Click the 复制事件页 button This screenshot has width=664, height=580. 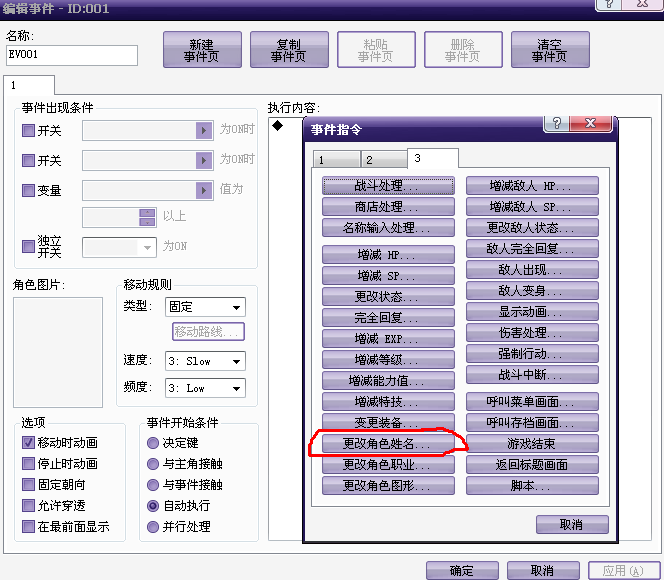[289, 50]
